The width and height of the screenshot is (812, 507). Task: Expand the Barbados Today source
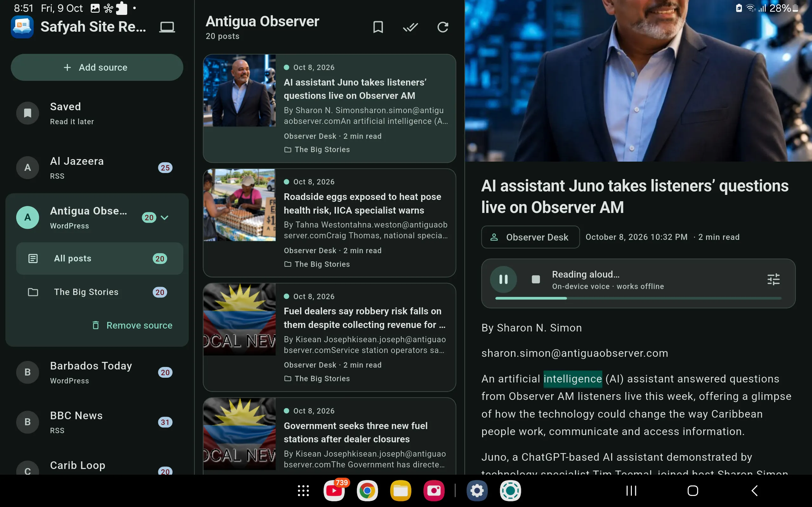pyautogui.click(x=97, y=373)
